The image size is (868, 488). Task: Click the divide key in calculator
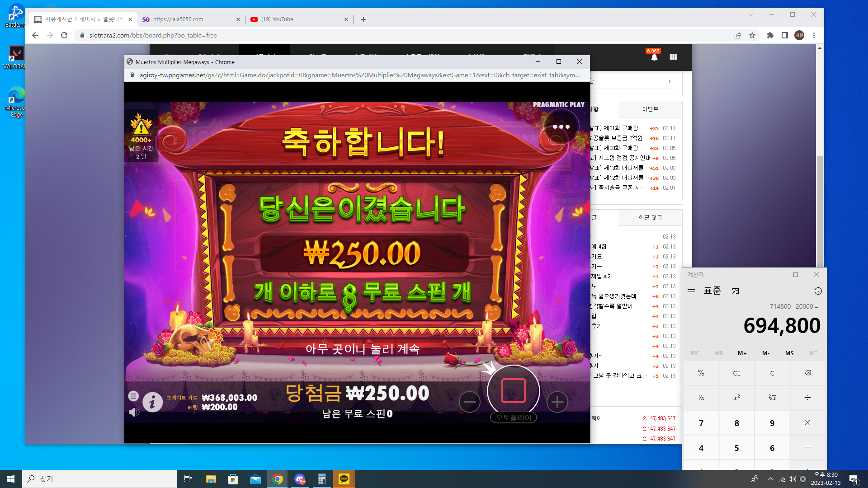tap(807, 398)
